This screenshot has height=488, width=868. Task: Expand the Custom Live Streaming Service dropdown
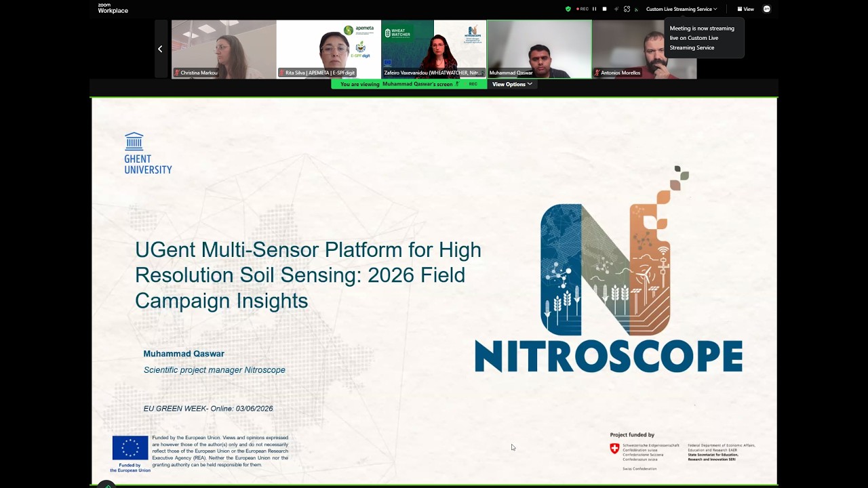pos(682,9)
